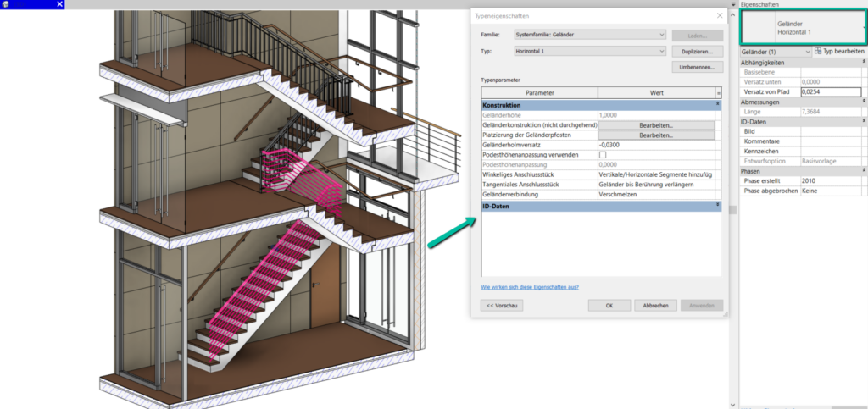This screenshot has height=409, width=868.
Task: Collapse Abhängigkeiten section in Eigenschaften panel
Action: 863,62
